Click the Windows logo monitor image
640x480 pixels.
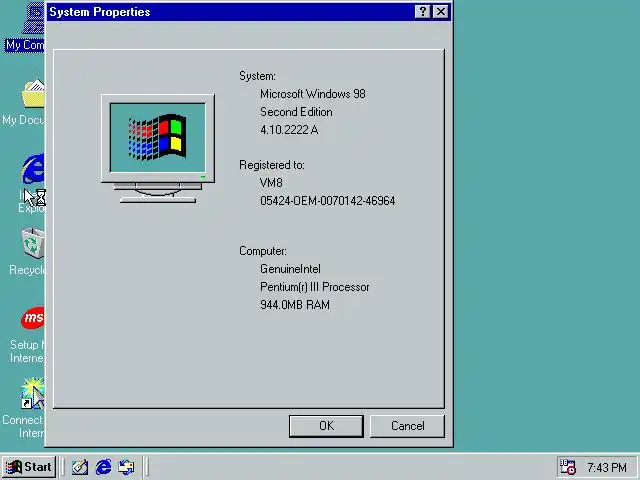(158, 149)
